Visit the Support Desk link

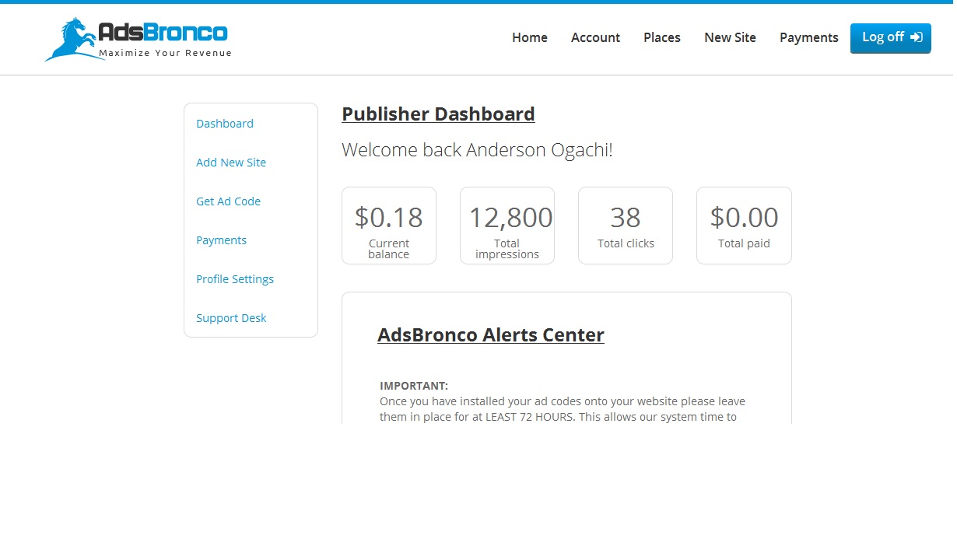coord(231,318)
